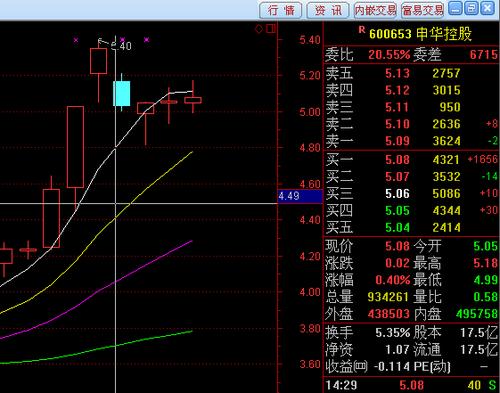Pick the 卖一 ask price 5.09
500x393 pixels.
397,141
